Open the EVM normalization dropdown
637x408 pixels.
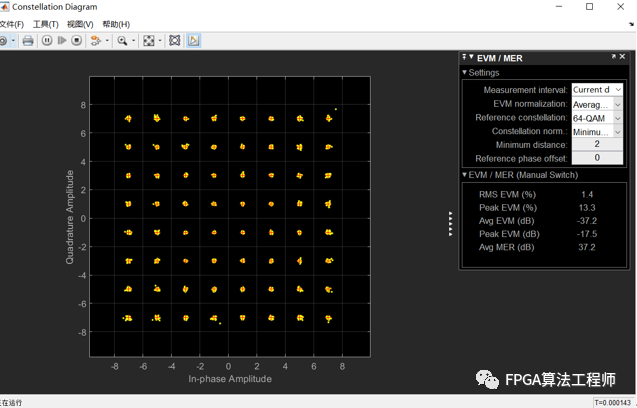click(x=597, y=104)
